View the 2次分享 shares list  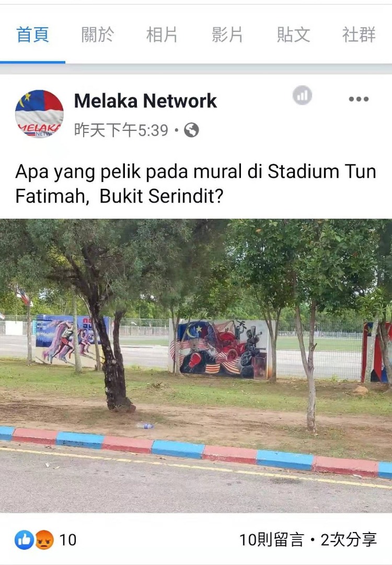[349, 540]
